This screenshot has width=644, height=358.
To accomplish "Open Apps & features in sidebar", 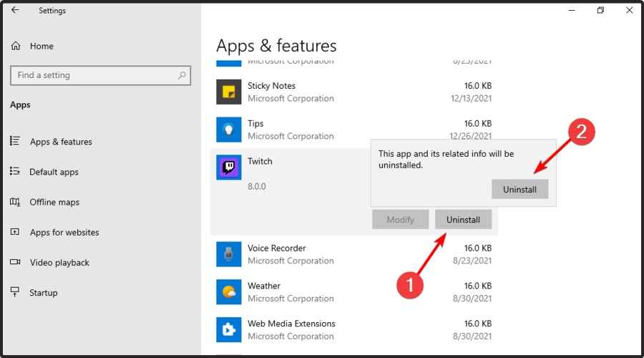I will [61, 142].
